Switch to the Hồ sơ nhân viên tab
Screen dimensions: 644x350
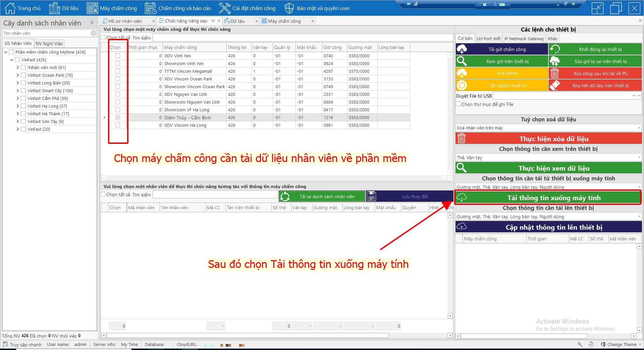coord(125,21)
